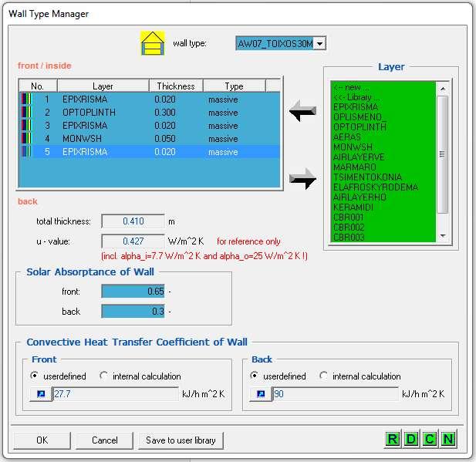Select EPIXRISMA in the green Layer list
This screenshot has width=476, height=462.
(x=356, y=107)
